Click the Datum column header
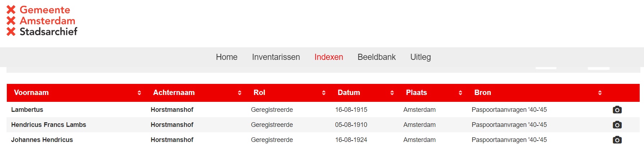The height and width of the screenshot is (152, 644). point(349,92)
